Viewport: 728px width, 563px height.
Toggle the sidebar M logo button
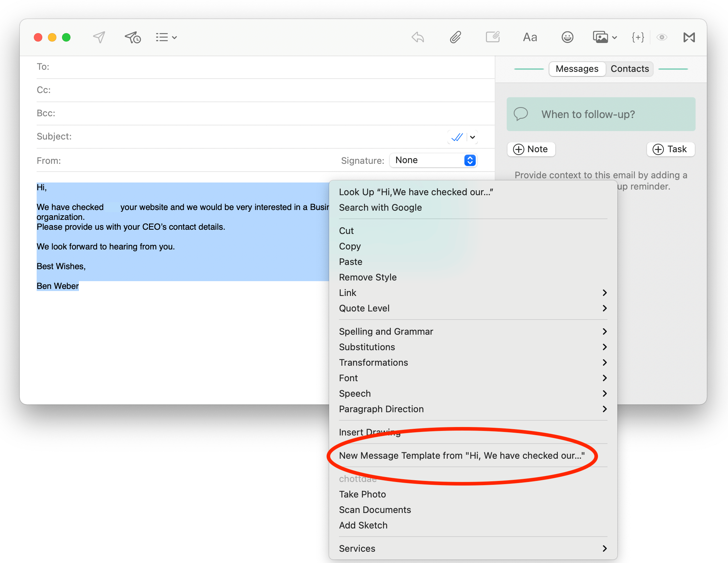pos(689,37)
